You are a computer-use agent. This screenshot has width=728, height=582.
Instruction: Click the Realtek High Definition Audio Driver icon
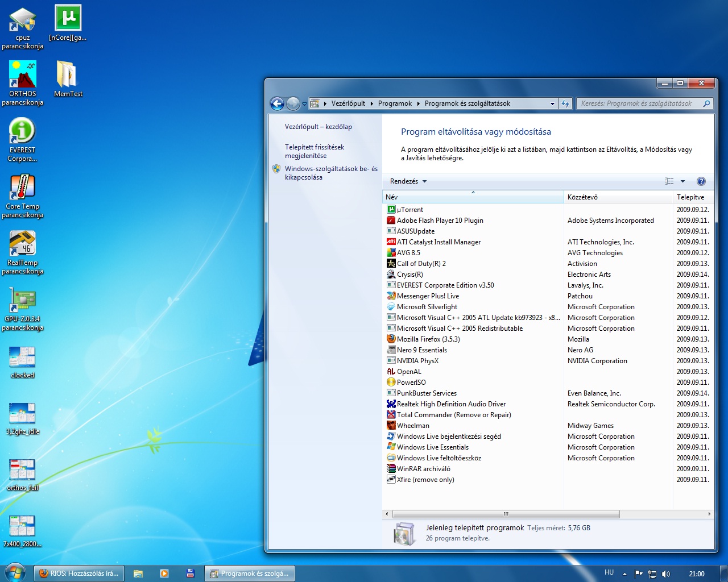click(x=391, y=404)
